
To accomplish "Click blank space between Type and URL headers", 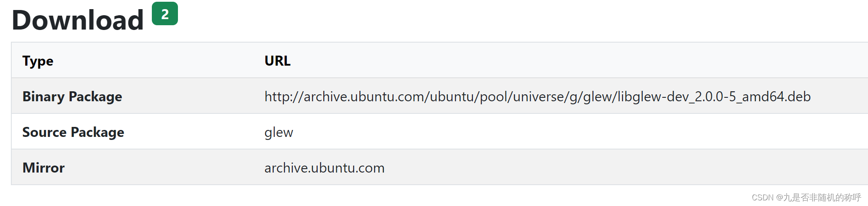I will click(x=157, y=61).
